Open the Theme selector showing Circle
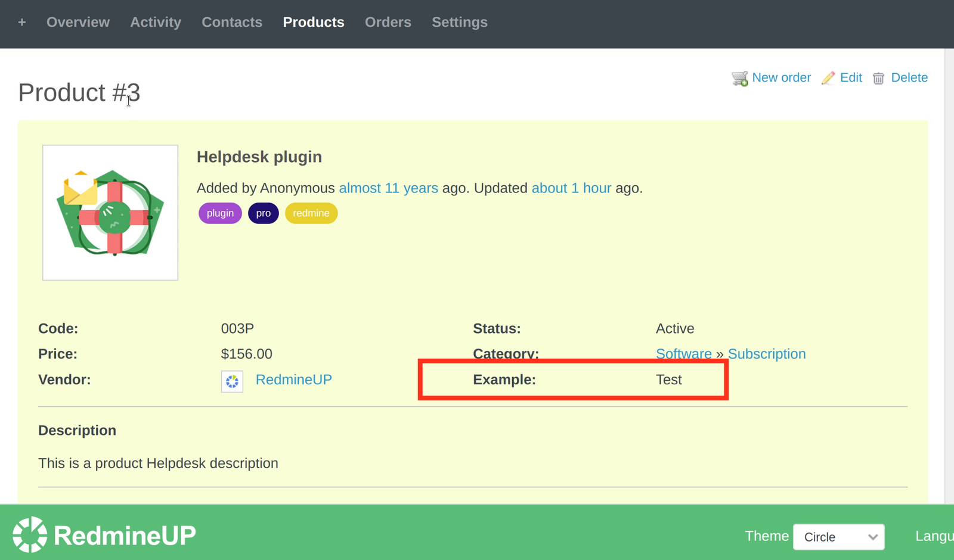The height and width of the screenshot is (560, 954). pos(838,537)
